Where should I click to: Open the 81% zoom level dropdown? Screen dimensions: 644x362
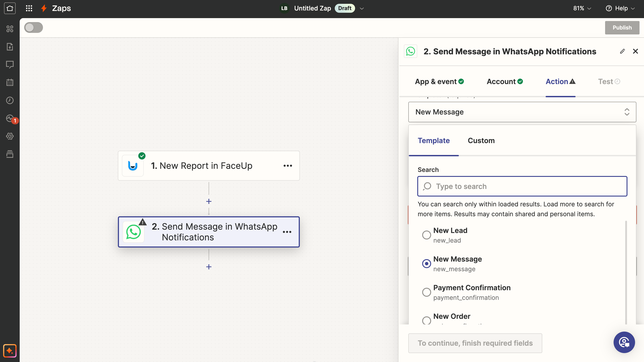tap(582, 8)
